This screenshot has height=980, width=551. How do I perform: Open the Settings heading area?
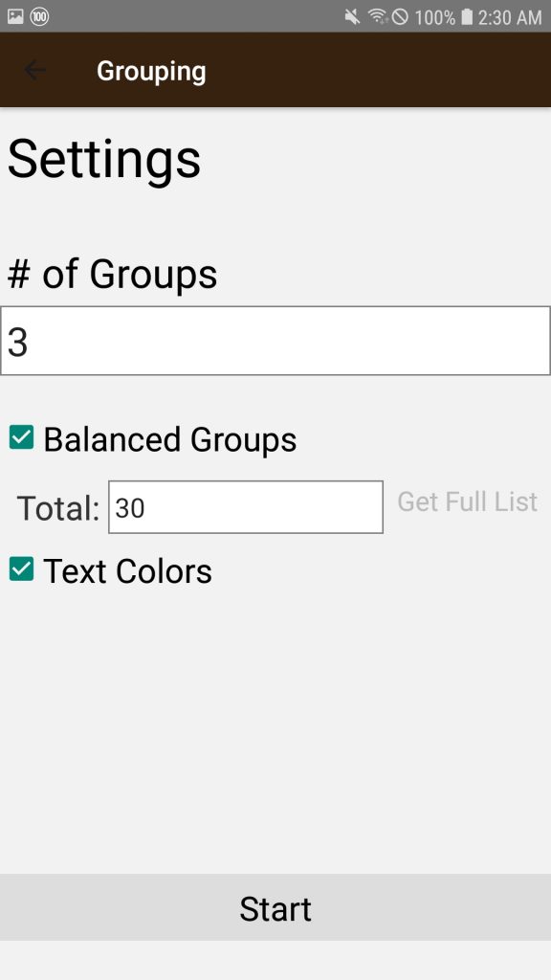(103, 159)
